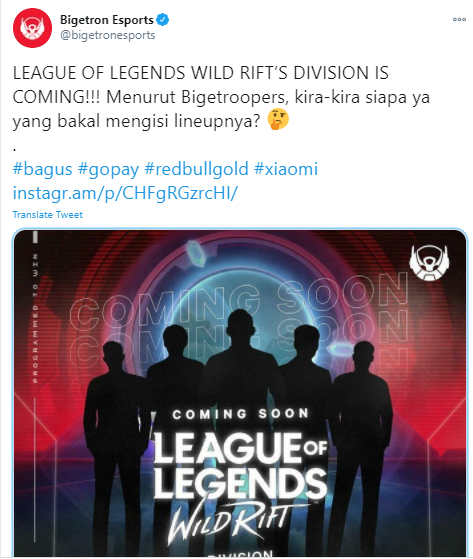Click Translate Tweet
The height and width of the screenshot is (559, 473).
(48, 215)
